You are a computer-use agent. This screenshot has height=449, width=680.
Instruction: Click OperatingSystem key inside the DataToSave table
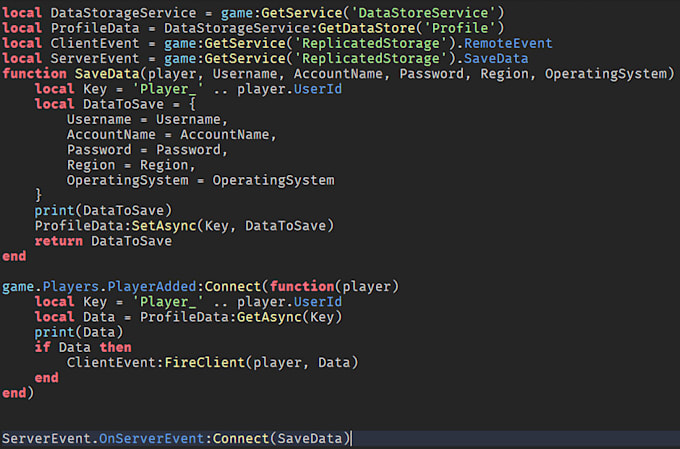128,180
